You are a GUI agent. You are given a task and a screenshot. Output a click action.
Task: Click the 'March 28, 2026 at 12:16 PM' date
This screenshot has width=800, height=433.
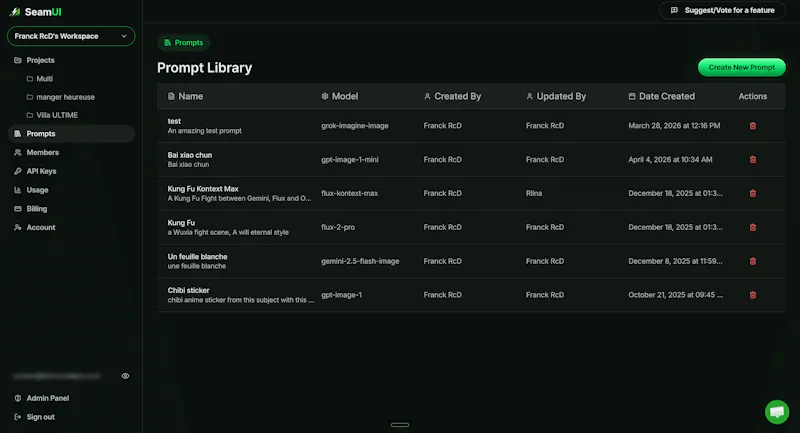[x=674, y=126]
